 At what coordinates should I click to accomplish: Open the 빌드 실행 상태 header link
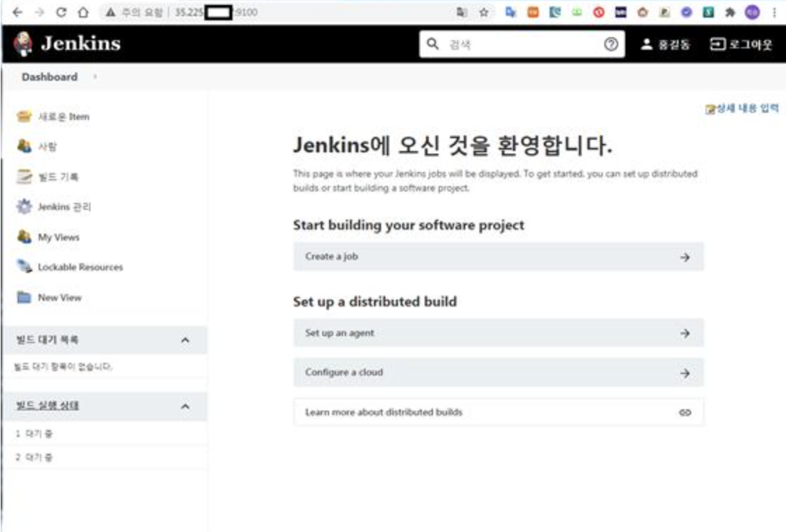click(x=48, y=405)
